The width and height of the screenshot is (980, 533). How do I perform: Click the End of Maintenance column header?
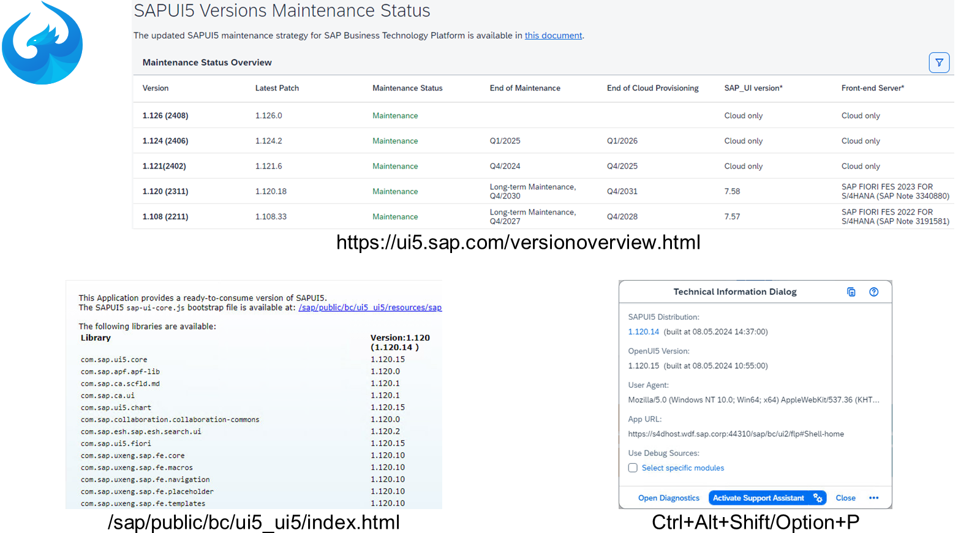(x=525, y=88)
